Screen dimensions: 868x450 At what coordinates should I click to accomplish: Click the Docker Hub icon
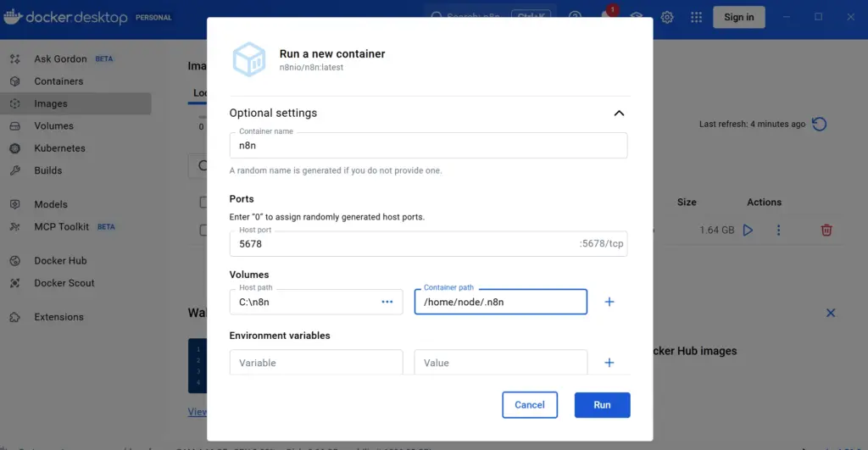coord(15,261)
